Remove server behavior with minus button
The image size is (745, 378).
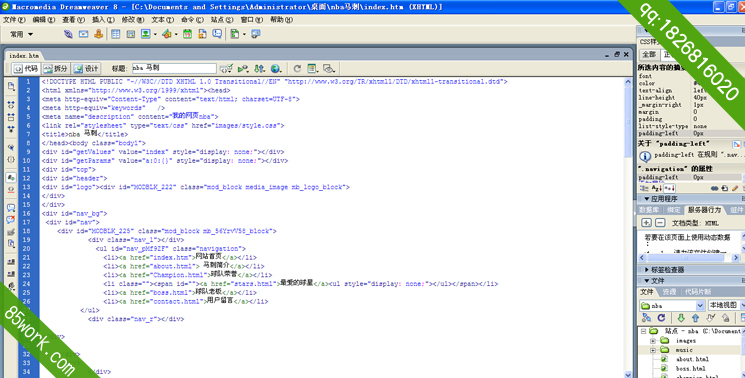(660, 223)
